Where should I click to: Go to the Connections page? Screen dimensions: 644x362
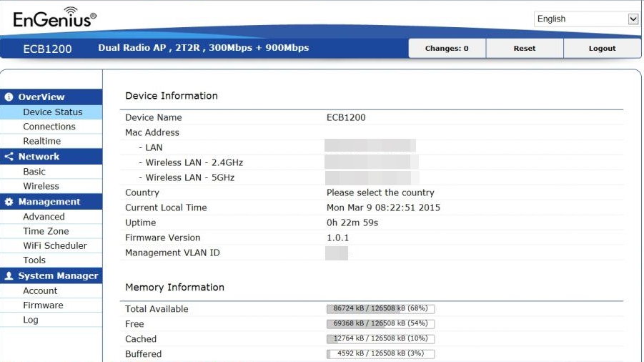tap(49, 127)
